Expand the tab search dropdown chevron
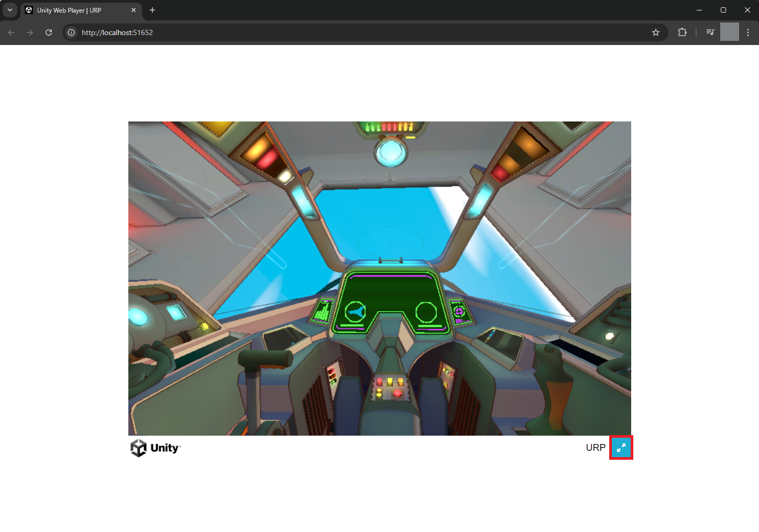Image resolution: width=759 pixels, height=532 pixels. 10,10
